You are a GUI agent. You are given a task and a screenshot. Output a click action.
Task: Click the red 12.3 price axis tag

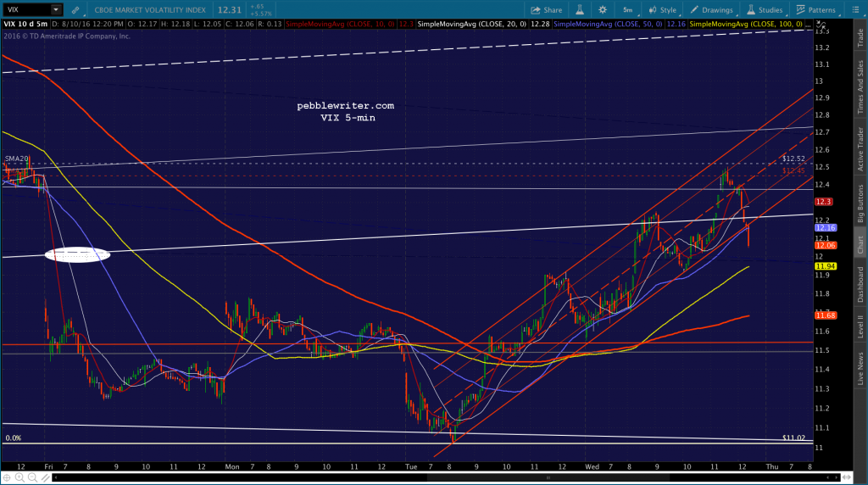823,202
